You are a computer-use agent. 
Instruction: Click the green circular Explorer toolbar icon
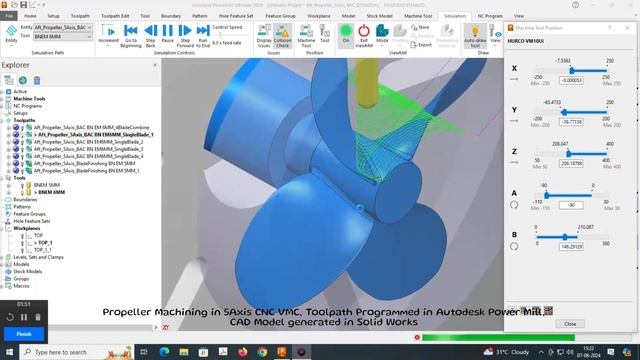[x=23, y=80]
